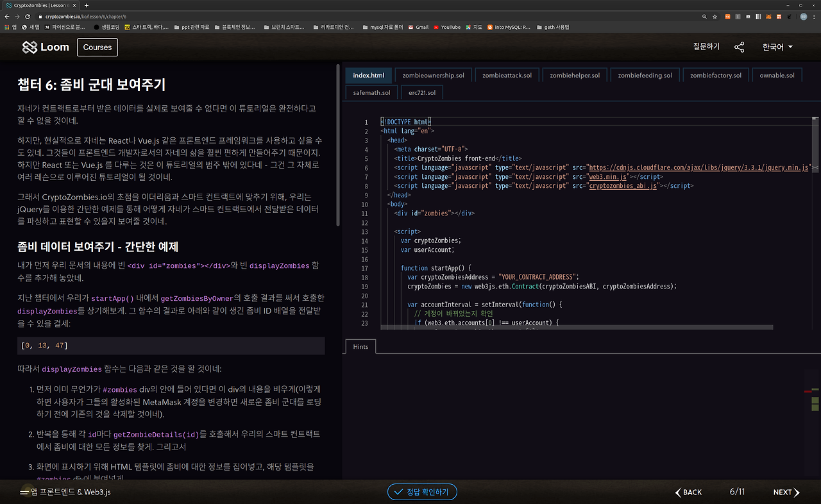Open the Hints tab
Viewport: 821px width, 504px height.
(x=360, y=346)
